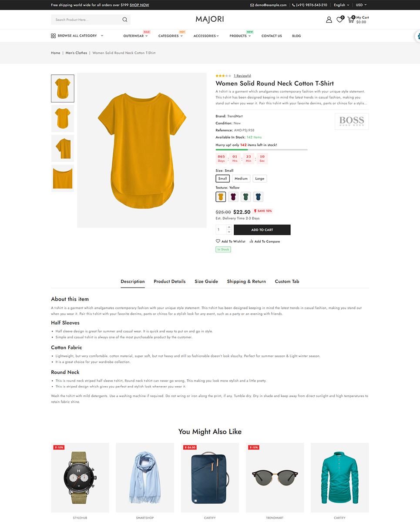Open the USD currency dropdown
This screenshot has height=522, width=420.
point(361,5)
